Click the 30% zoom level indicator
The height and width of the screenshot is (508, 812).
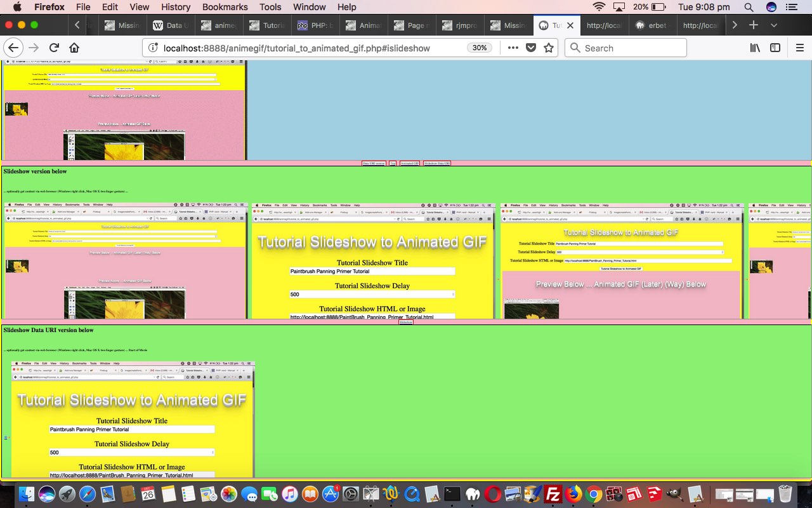click(480, 48)
